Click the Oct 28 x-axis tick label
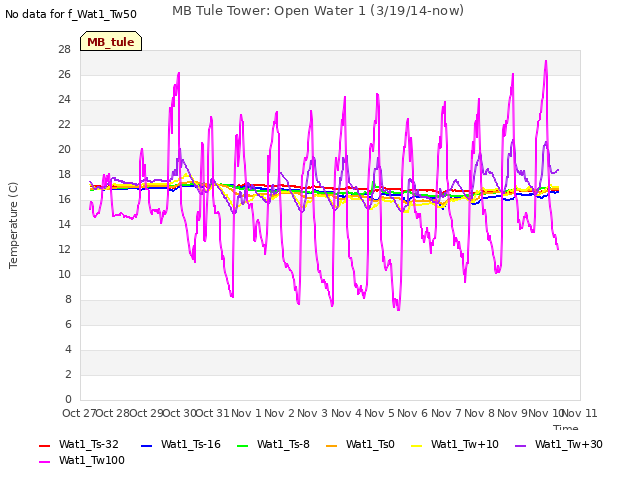 pyautogui.click(x=113, y=413)
